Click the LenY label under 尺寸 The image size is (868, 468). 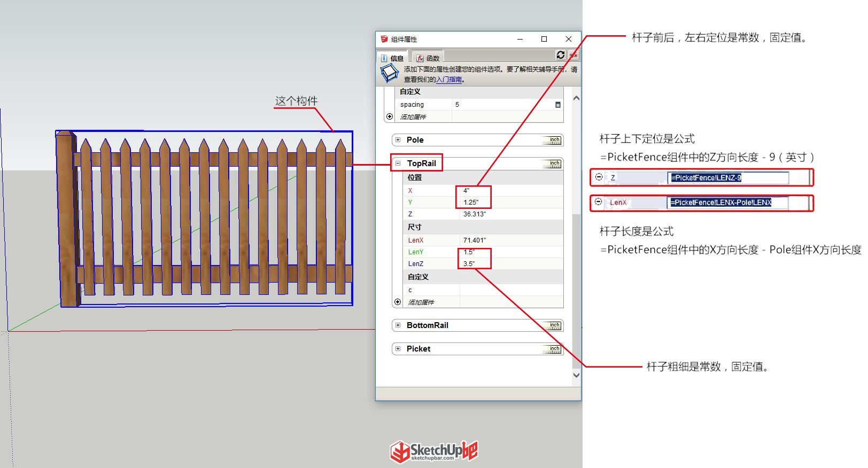[x=416, y=252]
